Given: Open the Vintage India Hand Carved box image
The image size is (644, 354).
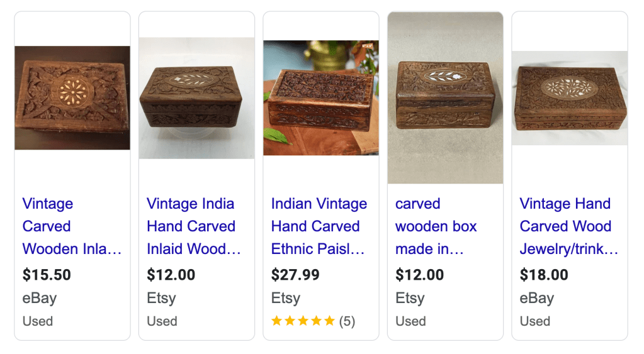Looking at the screenshot, I should 196,97.
